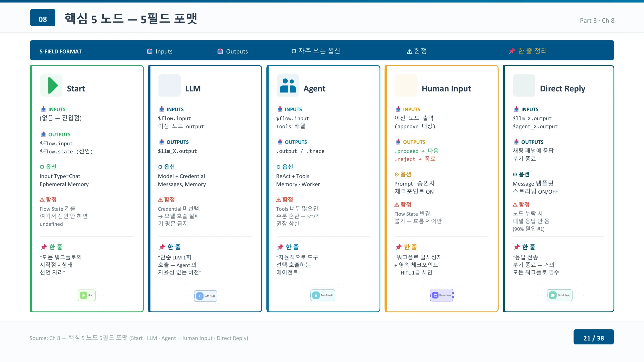Click the text 'ReAct + Tools'
644x362 pixels.
(293, 176)
